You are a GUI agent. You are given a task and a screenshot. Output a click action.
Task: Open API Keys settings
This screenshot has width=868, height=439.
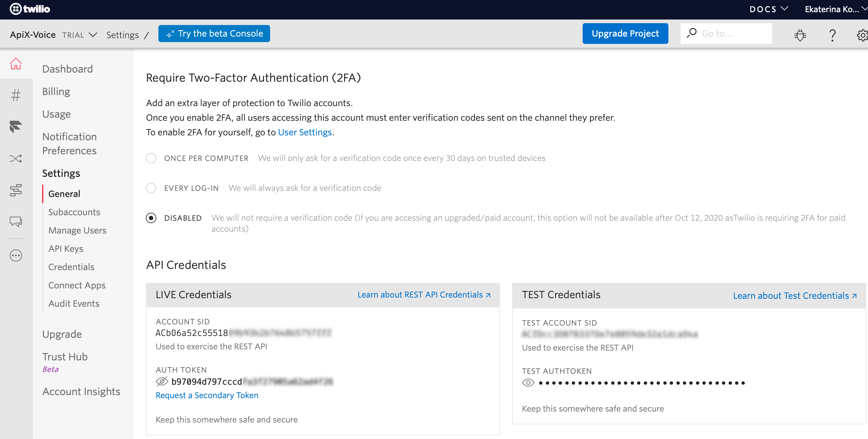[x=66, y=249]
